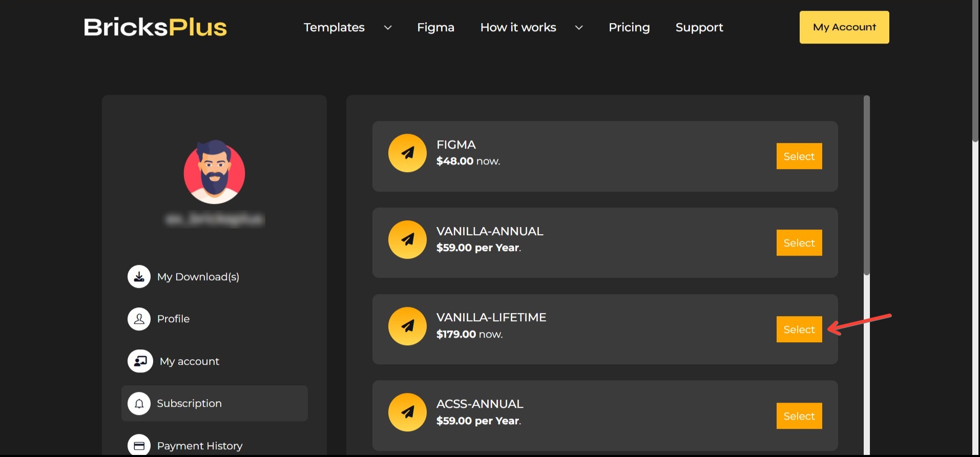The image size is (980, 457).
Task: Click the VANILLA-ANNUAL plan title
Action: [x=490, y=231]
